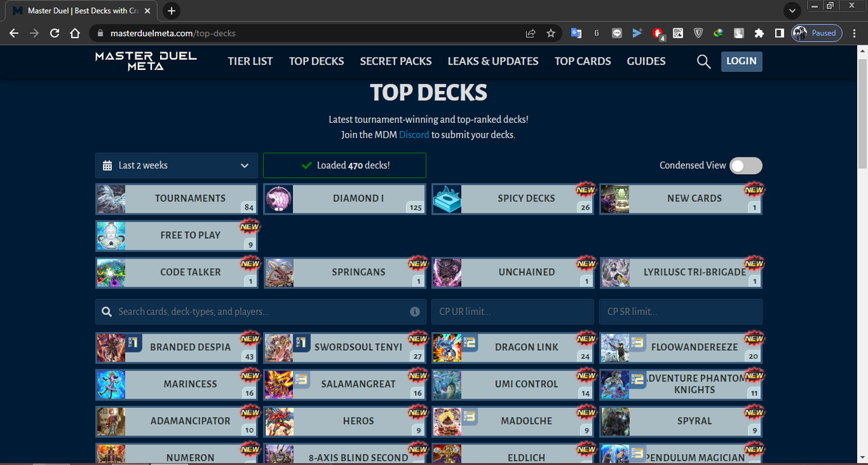Click the Loaded 470 decks status box
This screenshot has width=868, height=465.
[344, 166]
